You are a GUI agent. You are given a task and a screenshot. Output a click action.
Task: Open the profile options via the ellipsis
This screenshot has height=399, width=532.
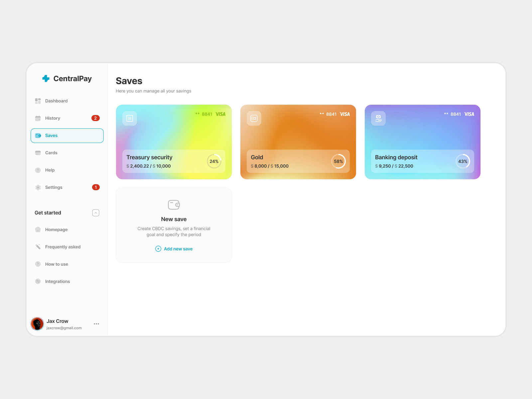(96, 324)
